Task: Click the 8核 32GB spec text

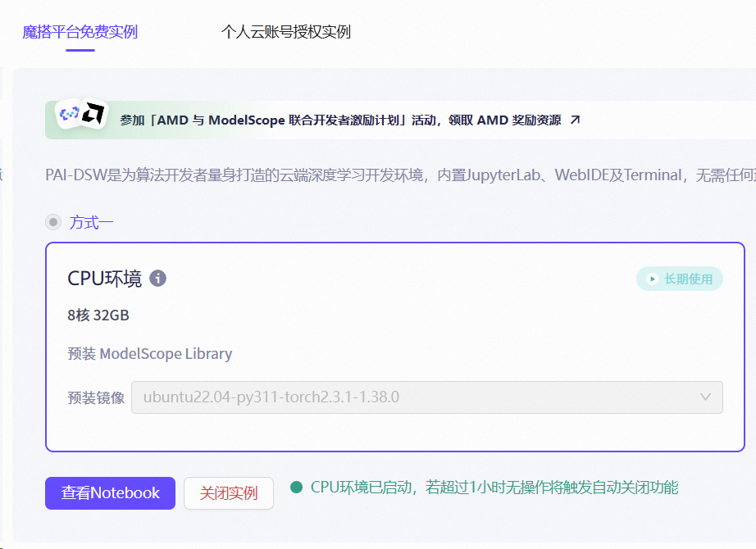Action: coord(98,315)
